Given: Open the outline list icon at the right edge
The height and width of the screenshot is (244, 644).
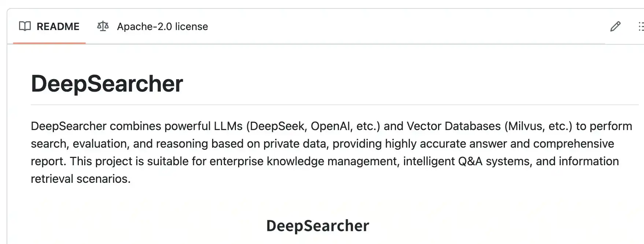Looking at the screenshot, I should tap(641, 26).
